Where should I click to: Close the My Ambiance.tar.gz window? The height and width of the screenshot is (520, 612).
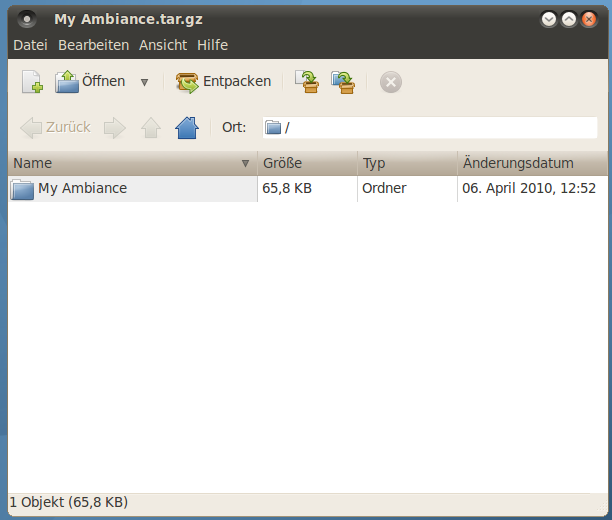pos(589,19)
